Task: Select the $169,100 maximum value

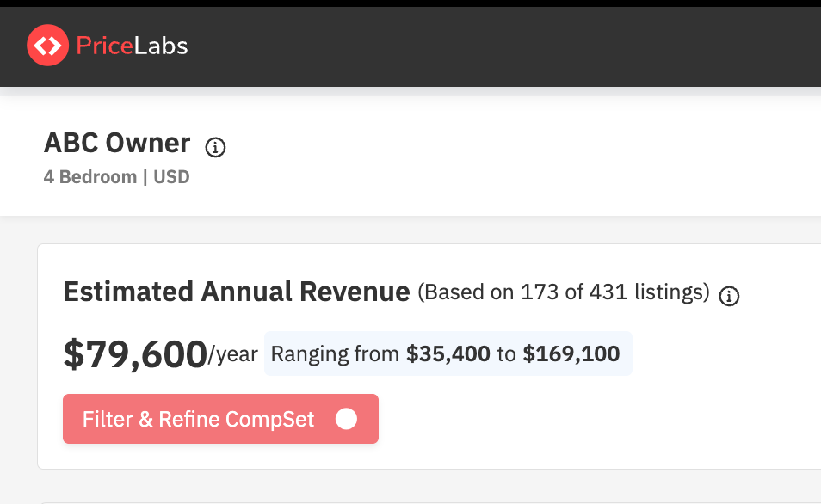Action: pyautogui.click(x=571, y=353)
